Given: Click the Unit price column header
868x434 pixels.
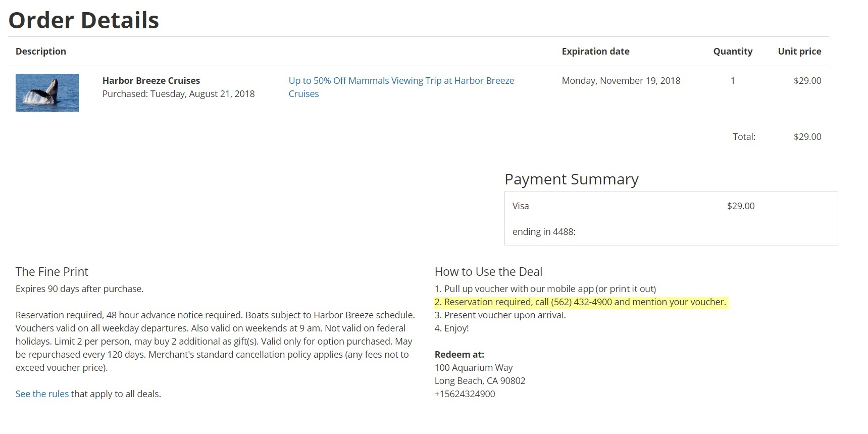Looking at the screenshot, I should [799, 51].
